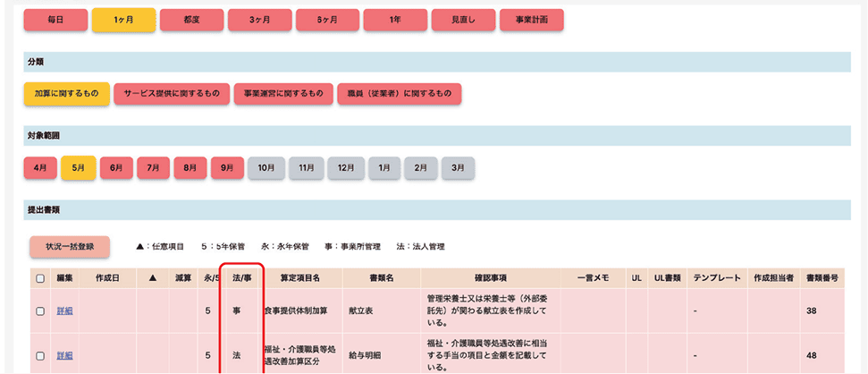Select category 事業運営に関するもの
The width and height of the screenshot is (868, 374).
(x=283, y=94)
